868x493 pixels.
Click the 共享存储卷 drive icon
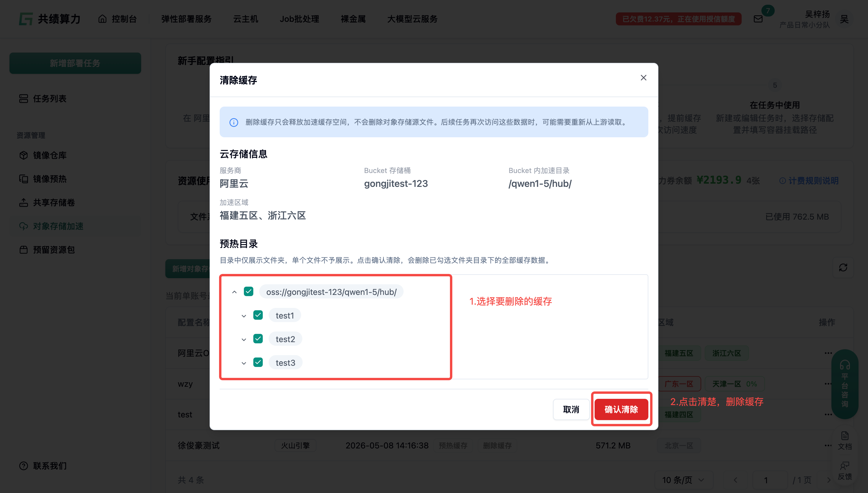click(23, 203)
